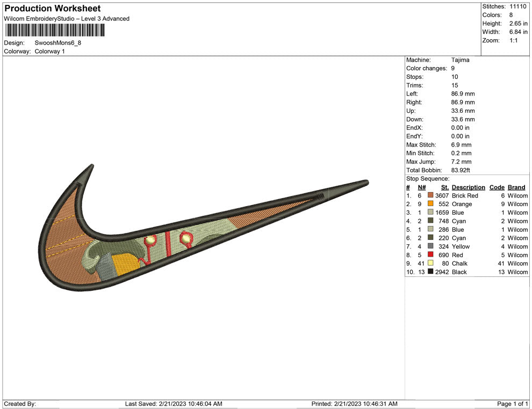The width and height of the screenshot is (532, 409).
Task: Click the Stops value 10
Action: 455,77
